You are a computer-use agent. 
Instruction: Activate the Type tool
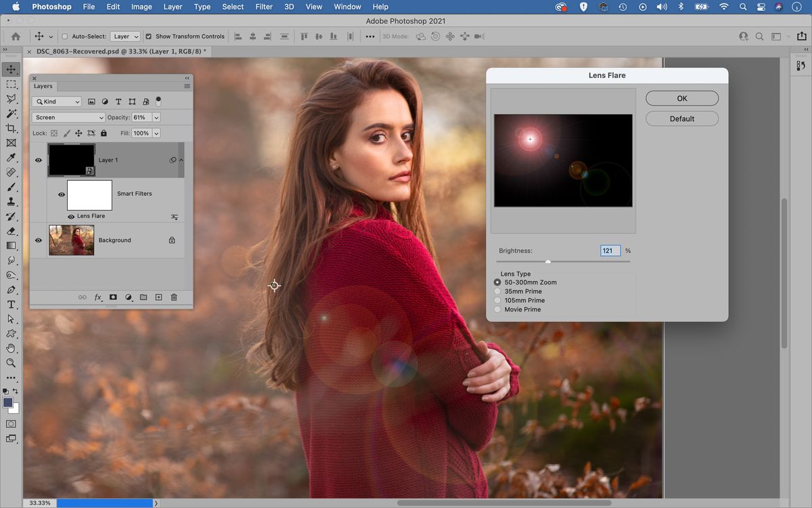tap(11, 304)
